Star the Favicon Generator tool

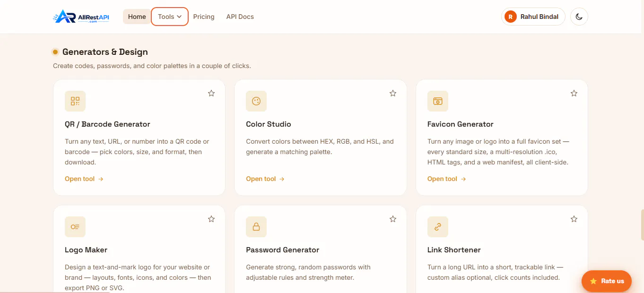click(574, 94)
